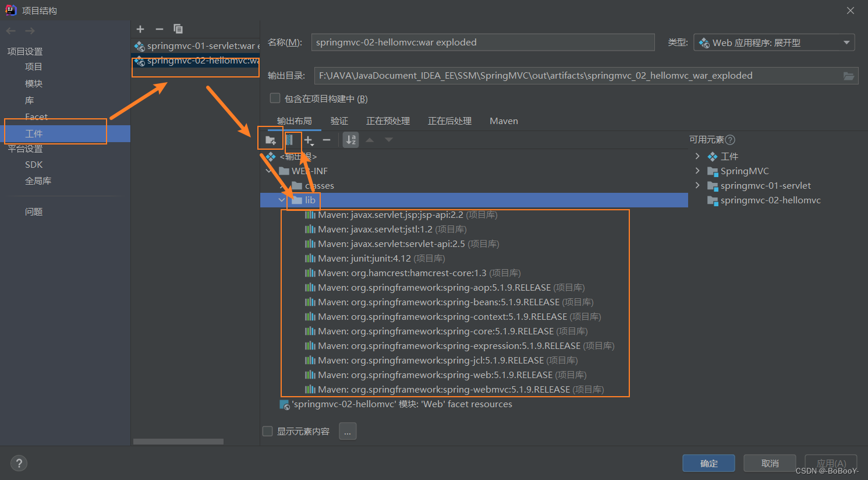Image resolution: width=868 pixels, height=480 pixels.
Task: Select springmvc-02-hellomvc:war artifact
Action: pyautogui.click(x=196, y=61)
